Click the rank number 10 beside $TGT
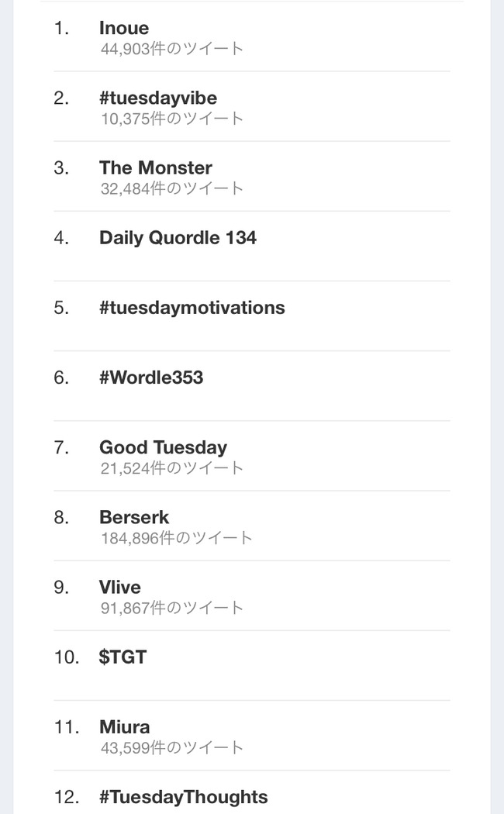 pyautogui.click(x=66, y=657)
